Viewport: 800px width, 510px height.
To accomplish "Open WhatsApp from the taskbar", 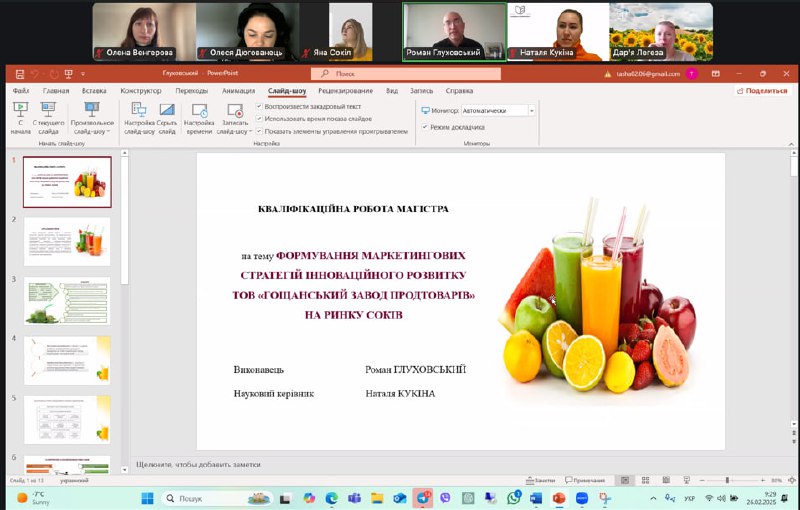I will click(x=514, y=497).
